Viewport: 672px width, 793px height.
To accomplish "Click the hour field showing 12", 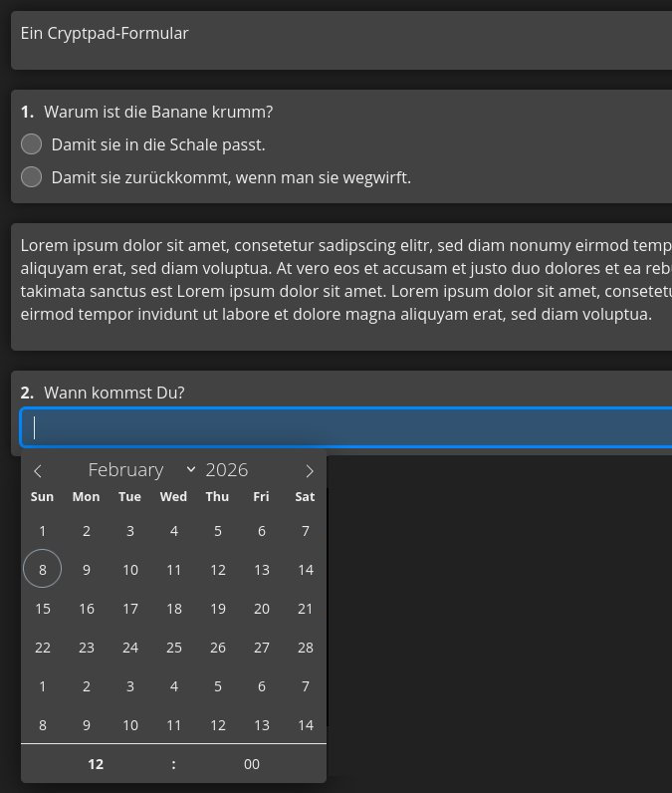I will tap(96, 764).
